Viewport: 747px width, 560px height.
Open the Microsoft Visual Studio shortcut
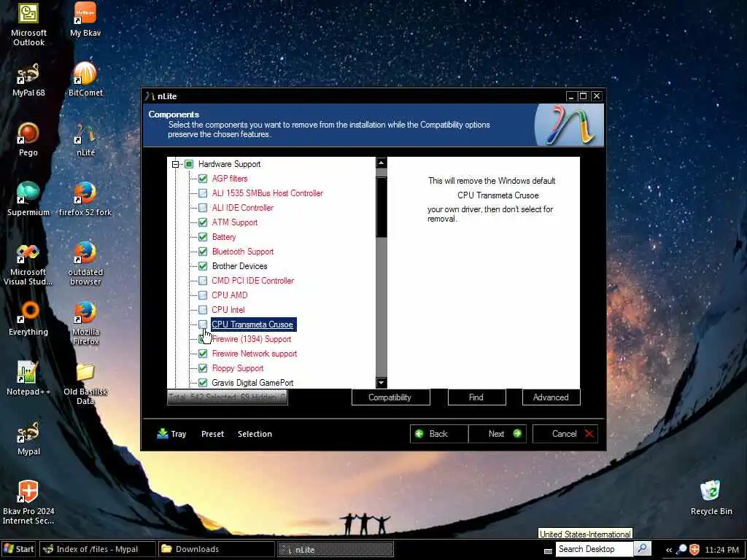(28, 265)
